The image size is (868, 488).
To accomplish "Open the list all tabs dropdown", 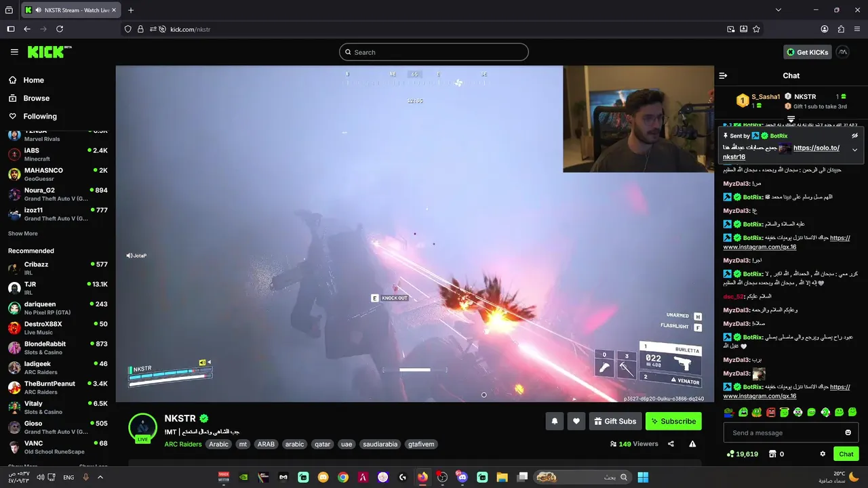I will coord(778,10).
